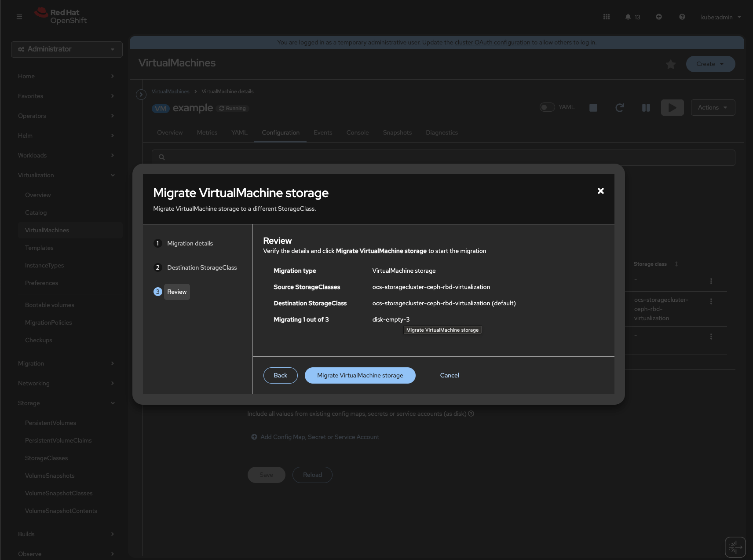Toggle the YAML switch
The height and width of the screenshot is (560, 753).
point(547,107)
